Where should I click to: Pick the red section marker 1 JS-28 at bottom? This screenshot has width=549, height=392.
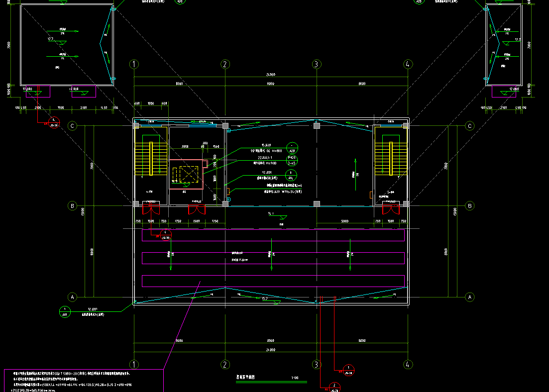point(348,369)
